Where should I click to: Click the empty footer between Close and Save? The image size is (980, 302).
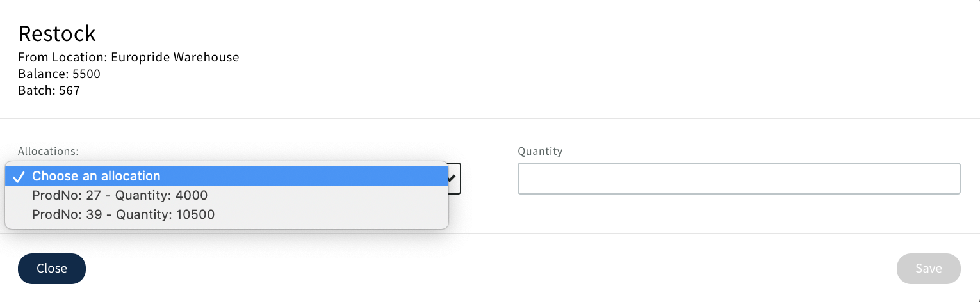click(x=490, y=268)
